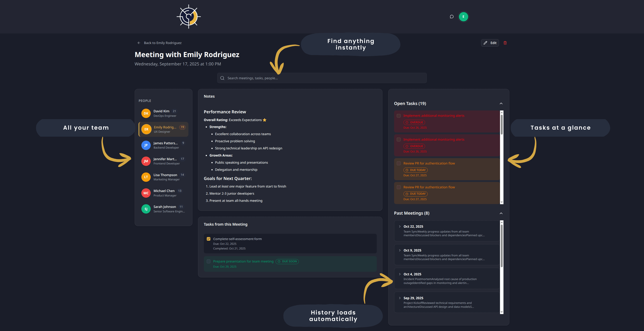Expand the Oct 4, 2025 Incident Postmortem entry

(x=400, y=274)
